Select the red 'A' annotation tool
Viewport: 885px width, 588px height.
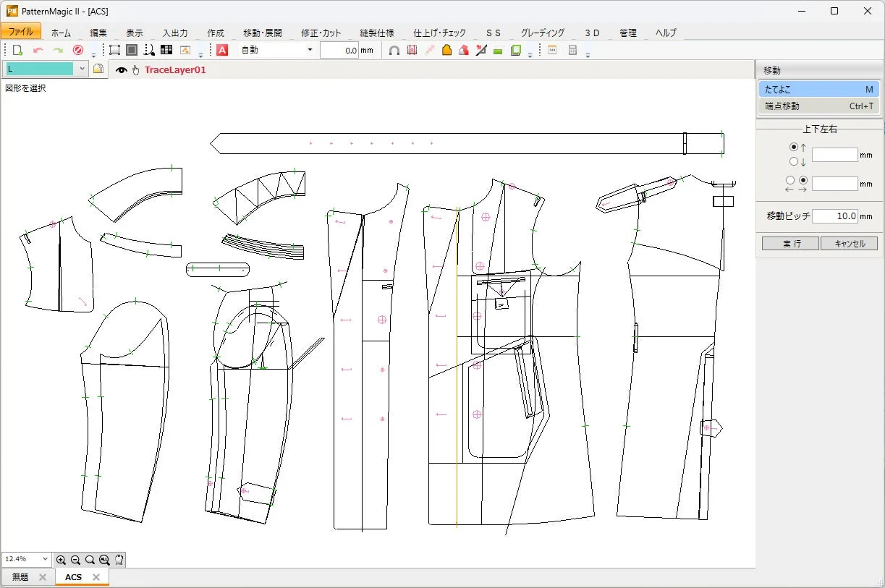pos(222,49)
